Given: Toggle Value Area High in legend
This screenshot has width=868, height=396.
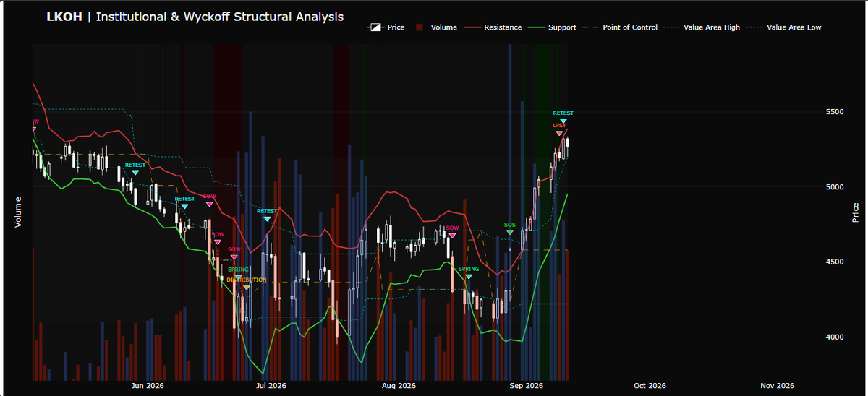Looking at the screenshot, I should pos(704,27).
